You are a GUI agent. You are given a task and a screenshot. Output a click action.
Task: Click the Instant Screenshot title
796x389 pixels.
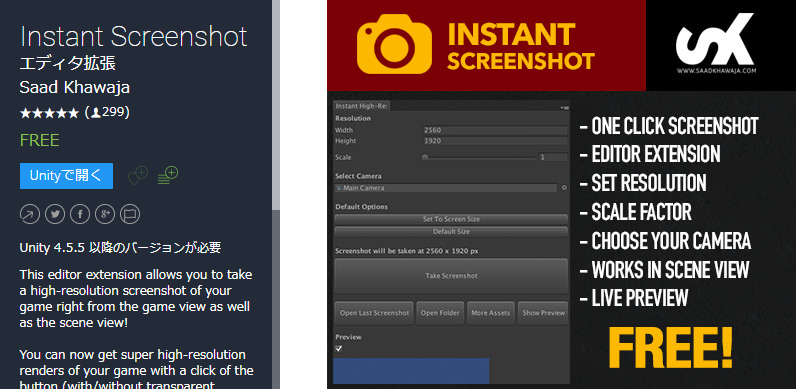[x=134, y=37]
